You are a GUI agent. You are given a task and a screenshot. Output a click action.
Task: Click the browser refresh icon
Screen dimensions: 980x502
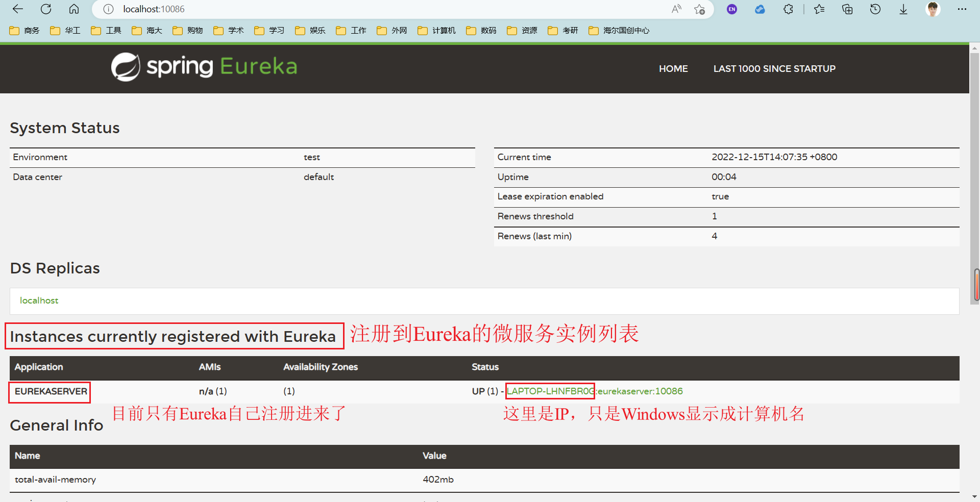[45, 9]
